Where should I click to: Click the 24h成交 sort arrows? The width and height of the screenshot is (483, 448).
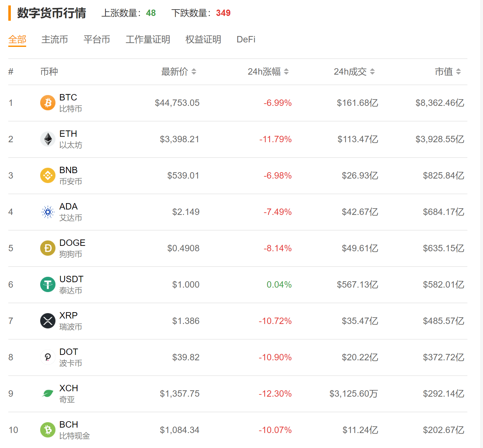(x=373, y=72)
